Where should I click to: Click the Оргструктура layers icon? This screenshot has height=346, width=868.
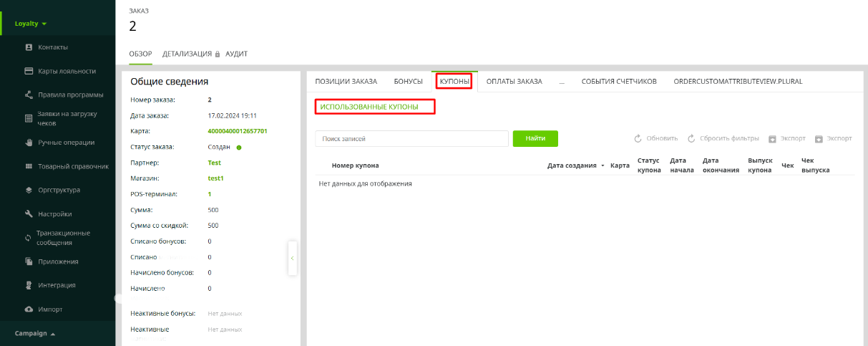tap(29, 190)
